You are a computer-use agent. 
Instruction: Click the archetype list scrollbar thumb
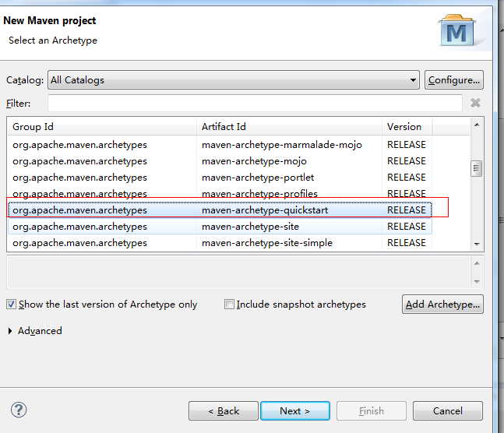point(477,168)
